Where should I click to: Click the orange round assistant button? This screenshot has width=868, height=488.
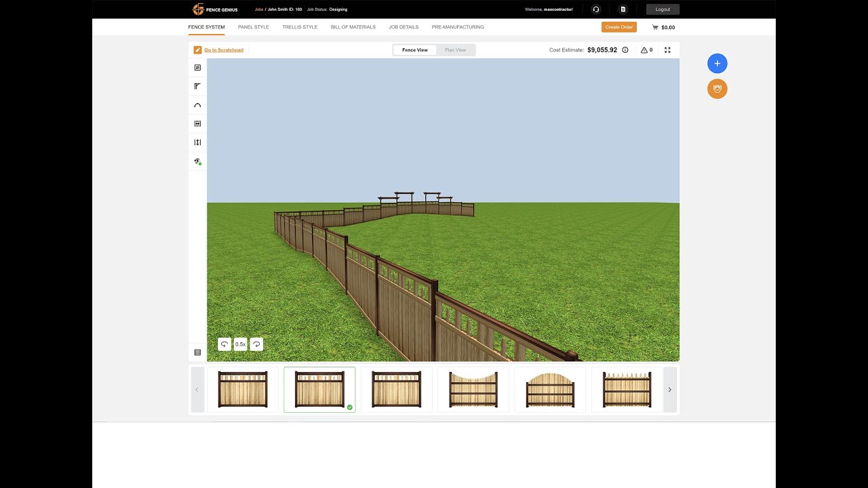coord(717,89)
